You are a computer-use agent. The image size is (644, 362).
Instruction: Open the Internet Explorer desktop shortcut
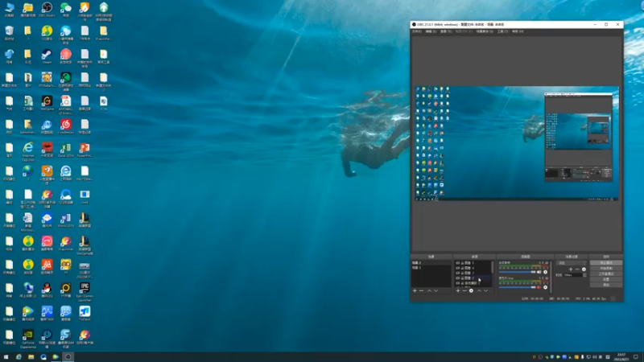click(x=28, y=150)
